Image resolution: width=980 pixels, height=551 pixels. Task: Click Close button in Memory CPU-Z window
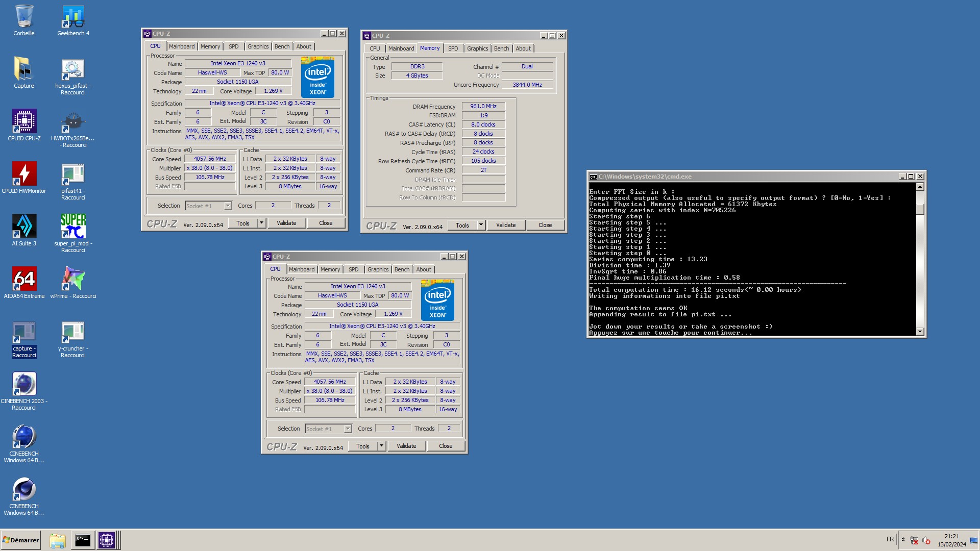click(x=545, y=225)
